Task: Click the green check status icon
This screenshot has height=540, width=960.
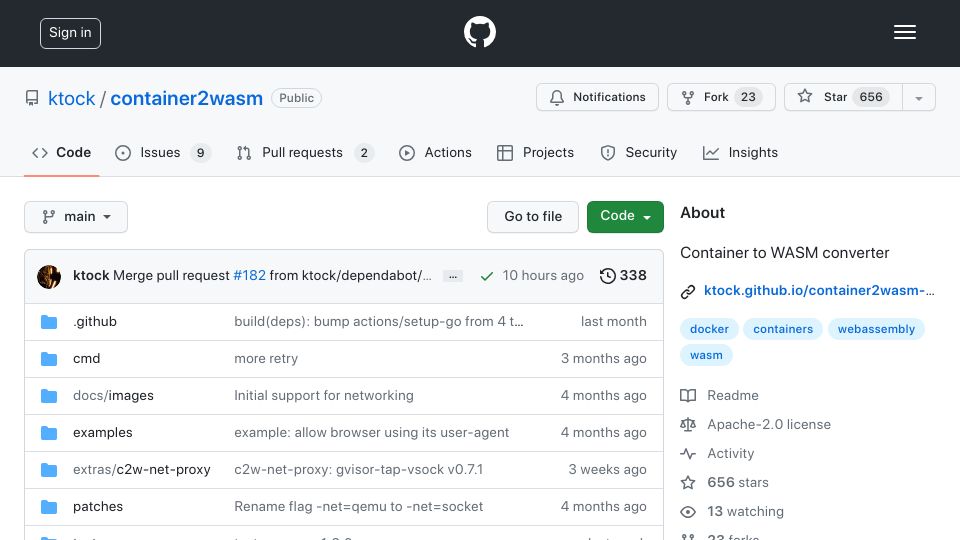Action: pyautogui.click(x=487, y=276)
